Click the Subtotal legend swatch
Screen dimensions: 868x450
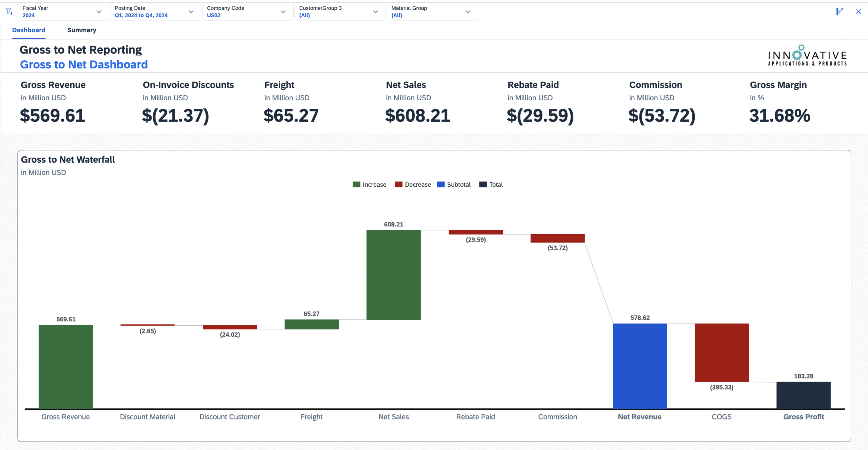440,184
